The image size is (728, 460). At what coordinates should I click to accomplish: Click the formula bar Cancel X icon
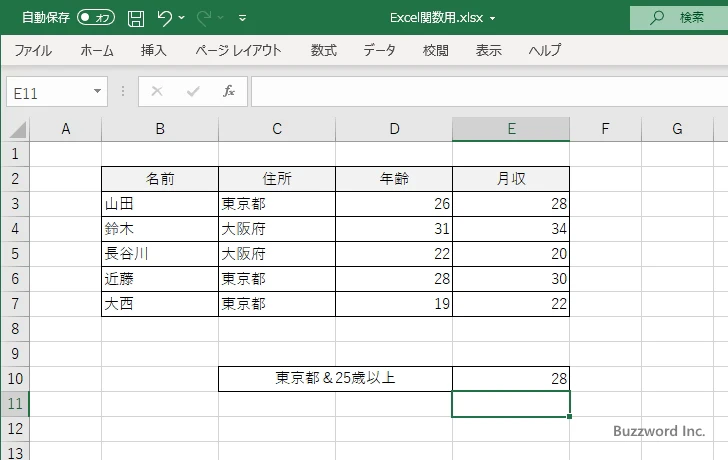click(x=157, y=91)
